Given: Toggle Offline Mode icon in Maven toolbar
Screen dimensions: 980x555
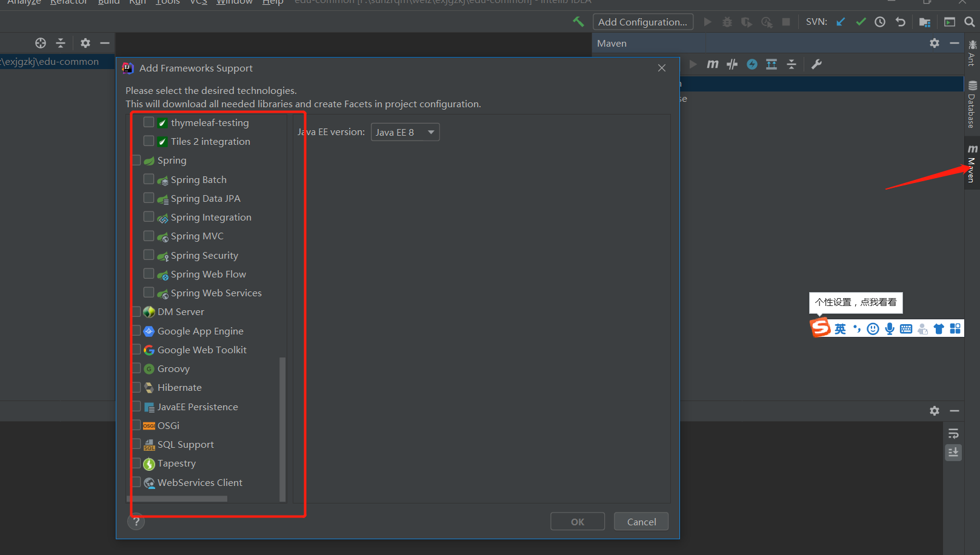Looking at the screenshot, I should click(732, 64).
